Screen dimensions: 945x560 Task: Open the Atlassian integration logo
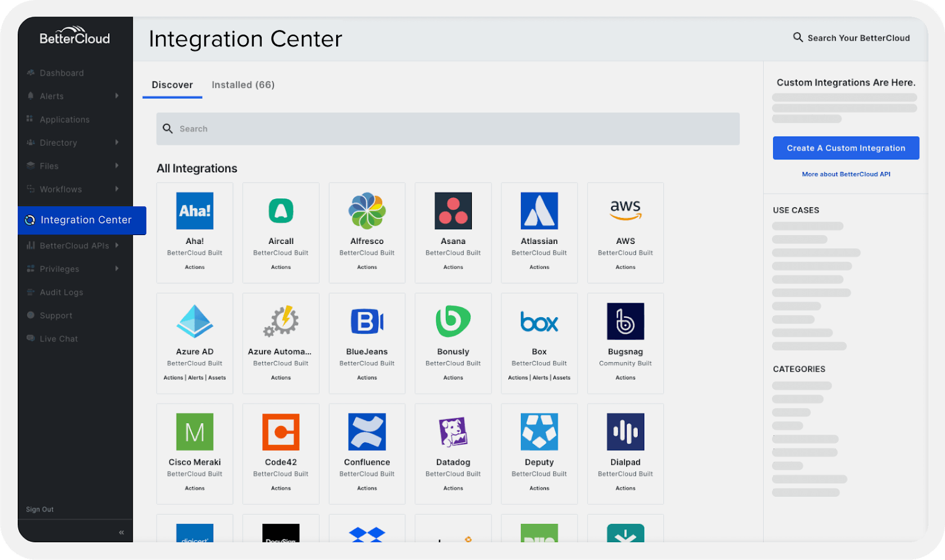[x=539, y=211]
